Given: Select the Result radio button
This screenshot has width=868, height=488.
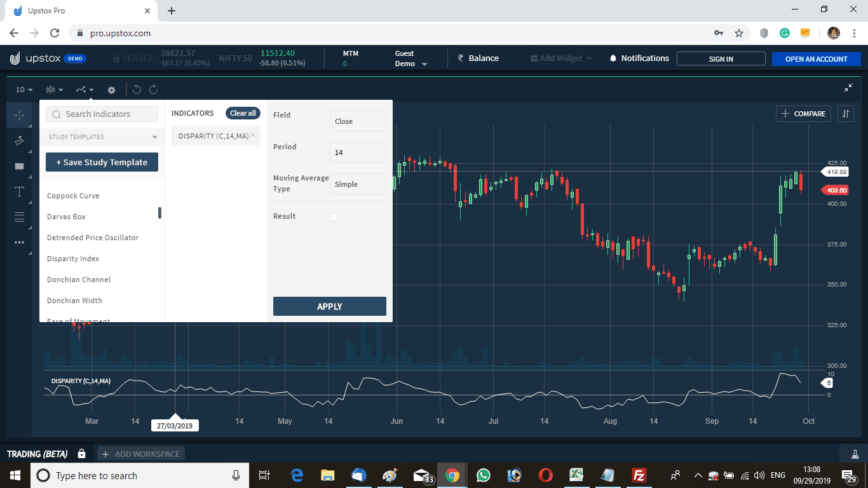Looking at the screenshot, I should [x=334, y=217].
